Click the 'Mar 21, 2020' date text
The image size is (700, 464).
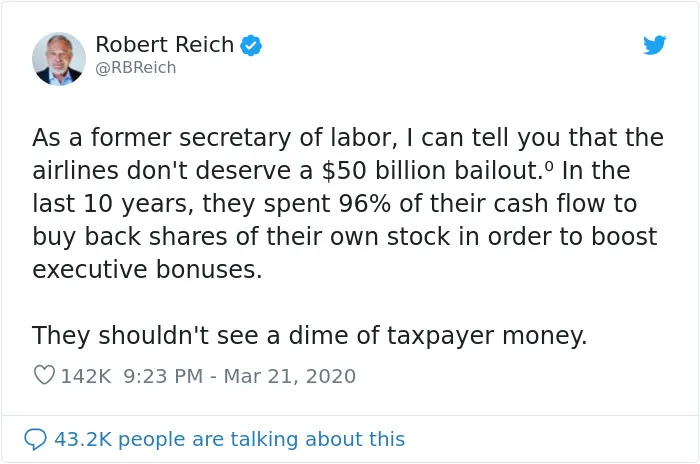[x=290, y=376]
